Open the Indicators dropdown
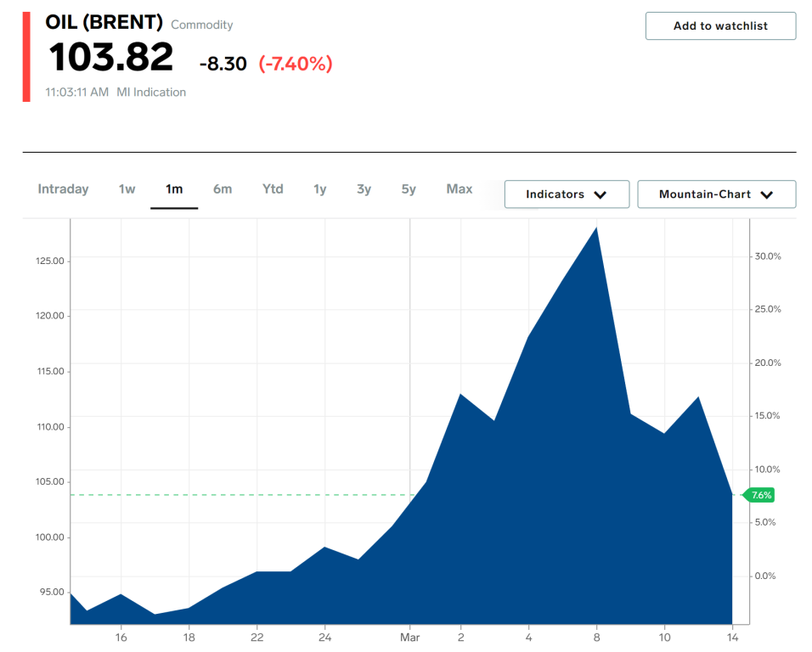The image size is (812, 652). (x=567, y=194)
